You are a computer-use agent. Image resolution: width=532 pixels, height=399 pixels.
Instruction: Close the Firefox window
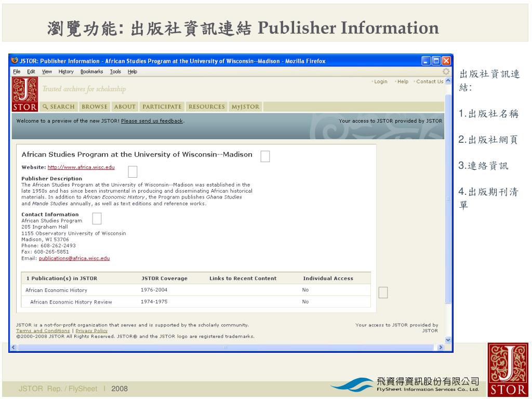click(x=446, y=61)
